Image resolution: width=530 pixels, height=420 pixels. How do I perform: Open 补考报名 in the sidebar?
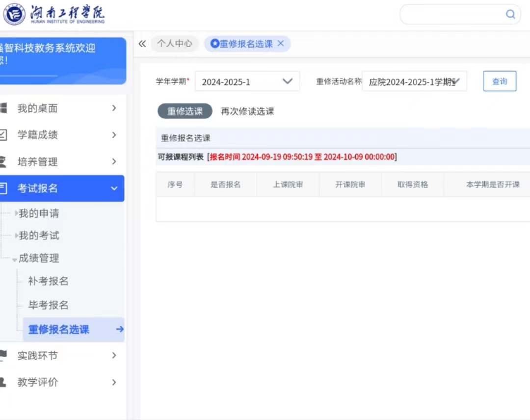click(x=48, y=281)
